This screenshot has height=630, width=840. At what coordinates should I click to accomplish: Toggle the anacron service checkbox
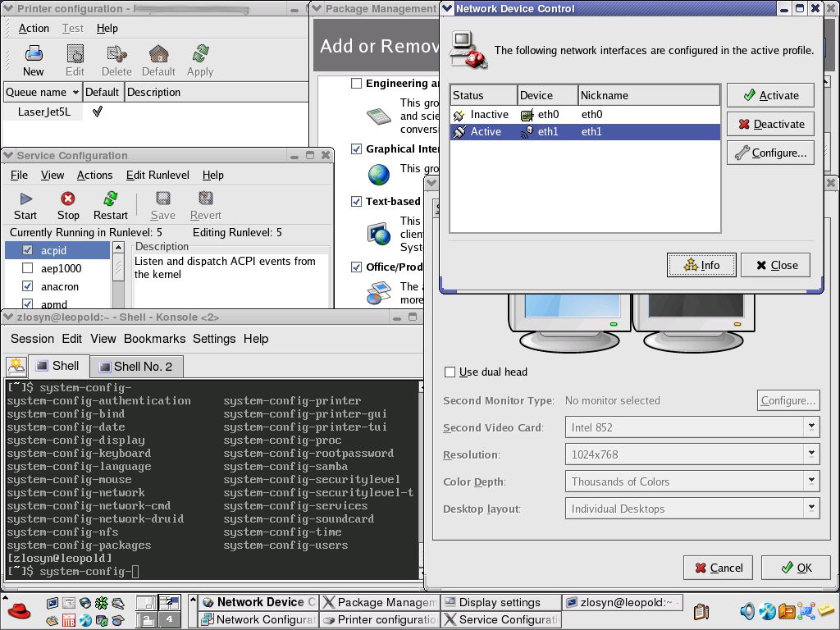click(28, 286)
